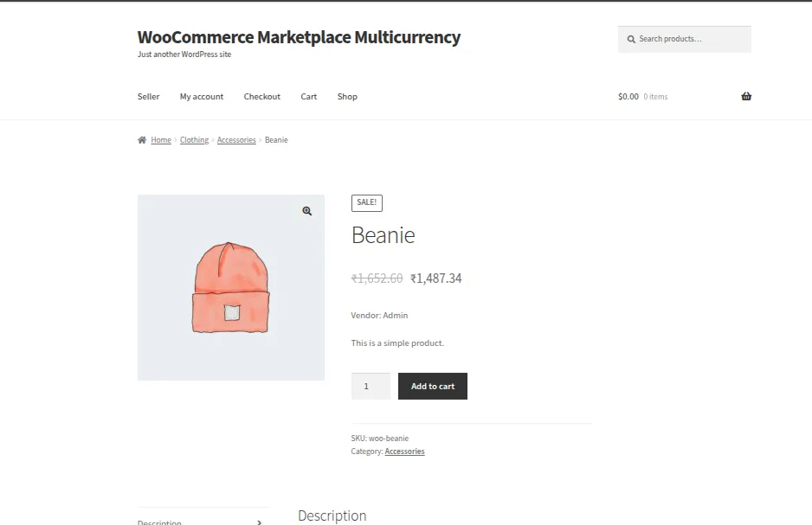Click the Add to cart button

click(x=432, y=386)
